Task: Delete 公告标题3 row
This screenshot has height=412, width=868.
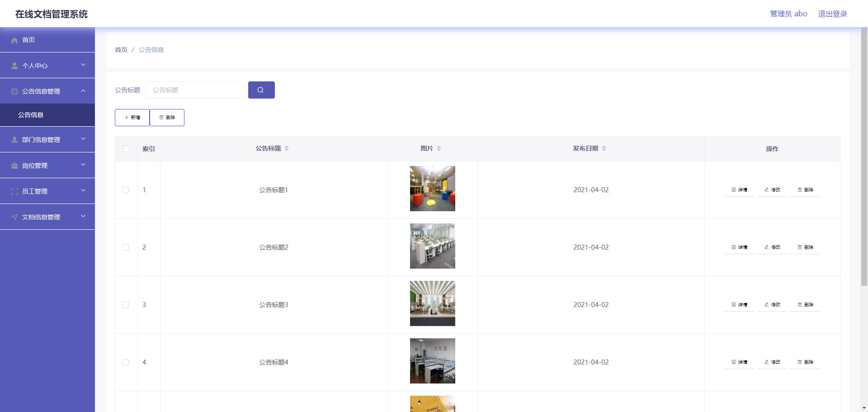Action: (805, 305)
